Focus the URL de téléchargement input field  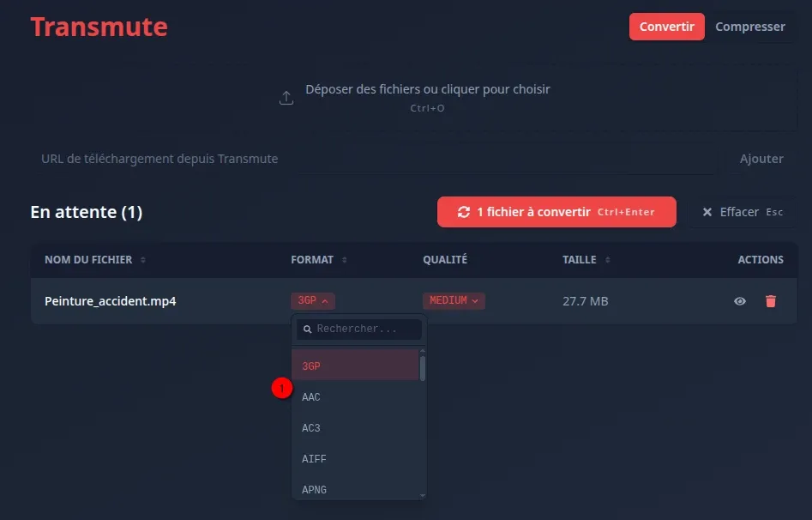coord(375,159)
